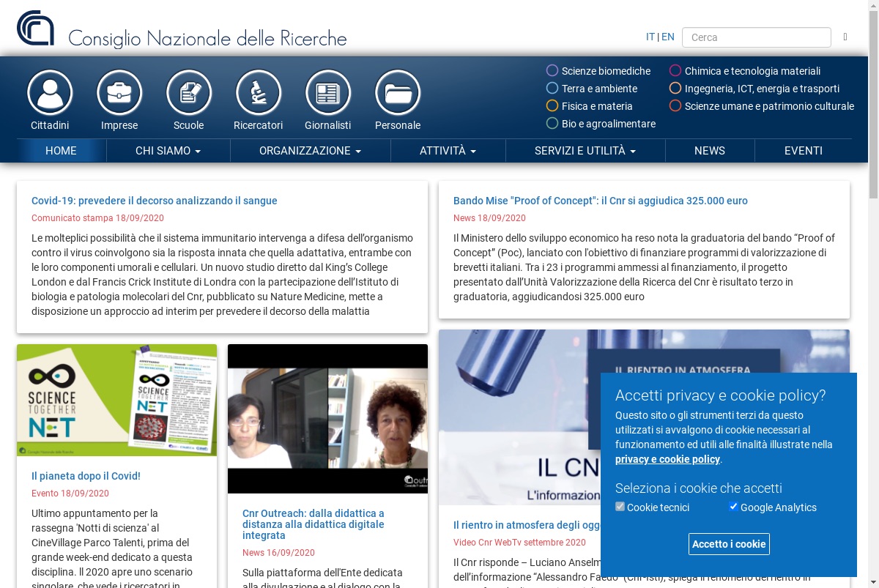Click the Ricercatori text label
Image resolution: width=879 pixels, height=588 pixels.
(259, 125)
